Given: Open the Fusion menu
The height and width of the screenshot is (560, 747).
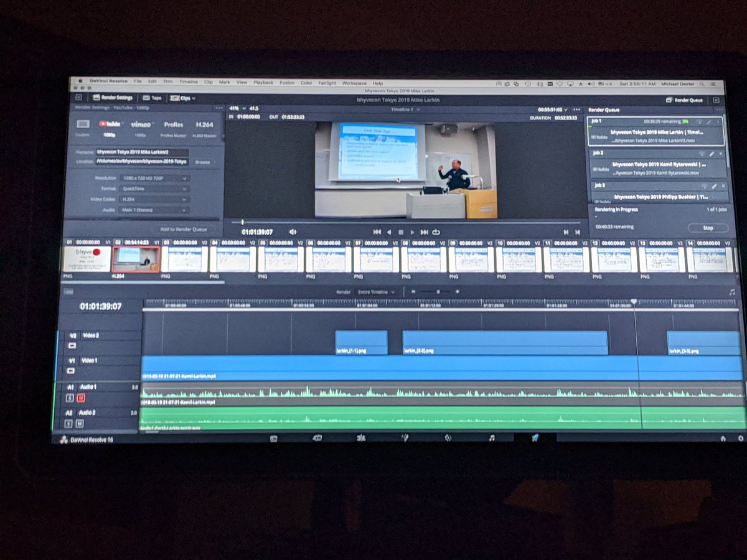Looking at the screenshot, I should tap(287, 82).
